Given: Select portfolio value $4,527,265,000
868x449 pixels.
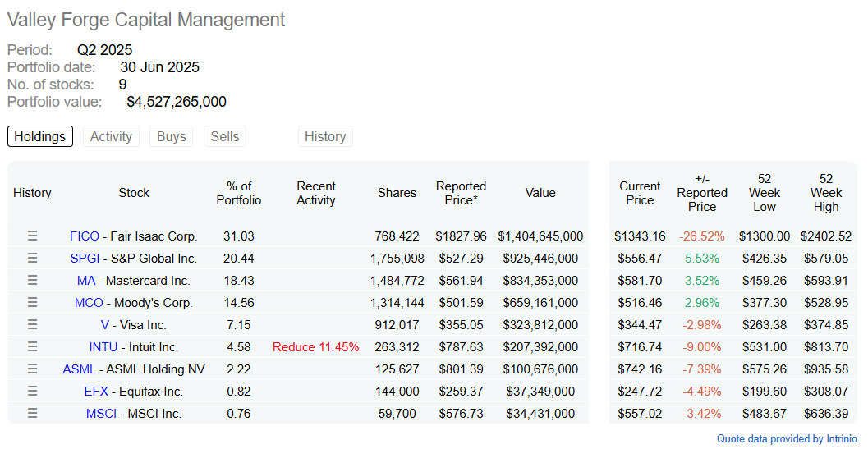Looking at the screenshot, I should pyautogui.click(x=177, y=102).
